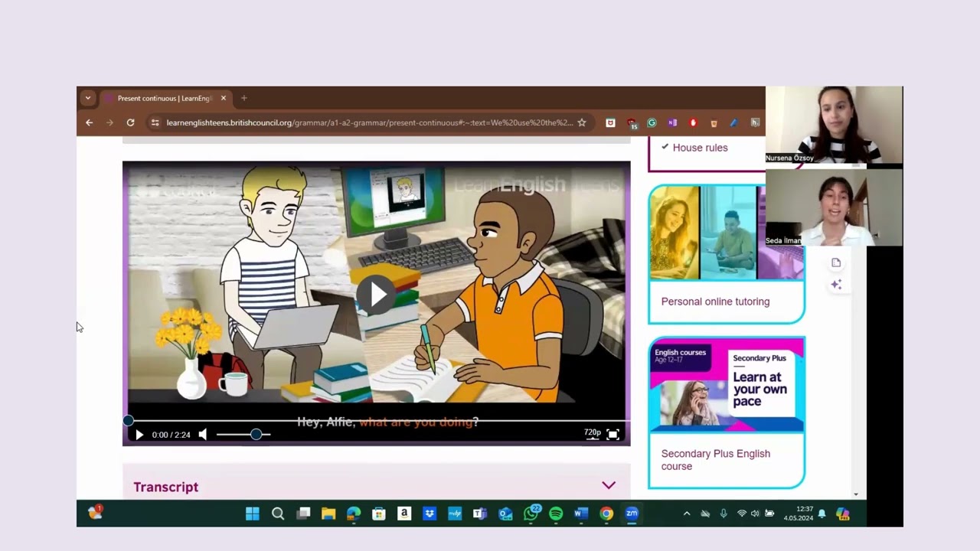Click the microphone tray icon
Viewport: 980px width, 551px height.
[724, 514]
